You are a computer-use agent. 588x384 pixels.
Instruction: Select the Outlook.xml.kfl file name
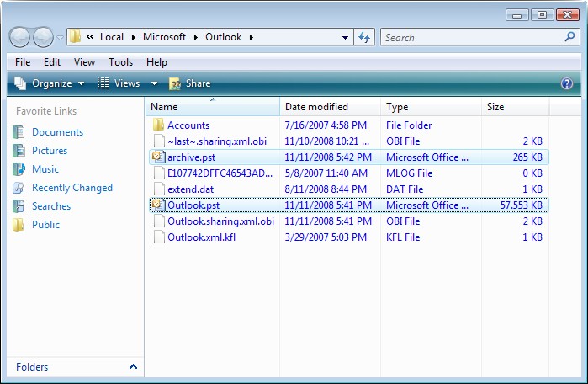click(x=201, y=237)
